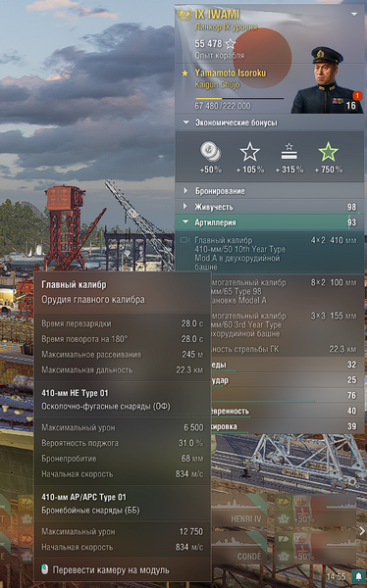Click the green free XP star icon
The width and height of the screenshot is (367, 588).
tap(329, 152)
